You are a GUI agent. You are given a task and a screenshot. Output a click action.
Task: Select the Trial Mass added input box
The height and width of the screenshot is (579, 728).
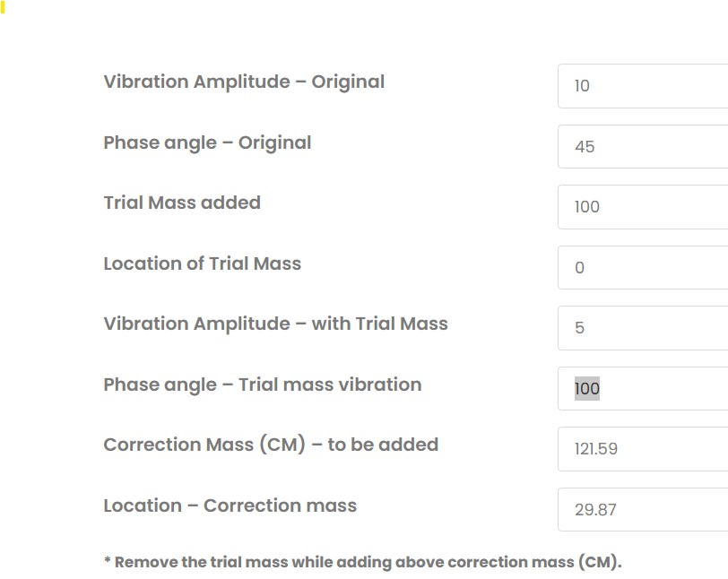(x=642, y=207)
